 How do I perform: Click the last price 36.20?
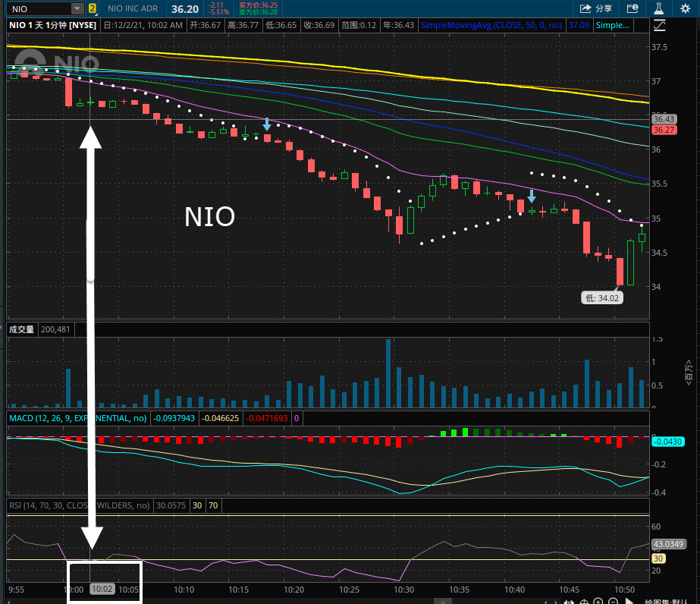(185, 9)
